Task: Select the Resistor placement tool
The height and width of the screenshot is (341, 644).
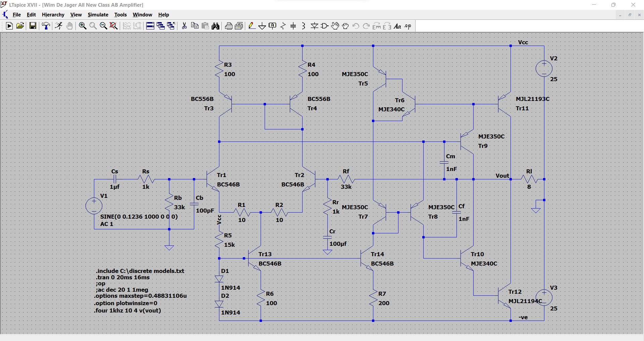Action: click(283, 26)
